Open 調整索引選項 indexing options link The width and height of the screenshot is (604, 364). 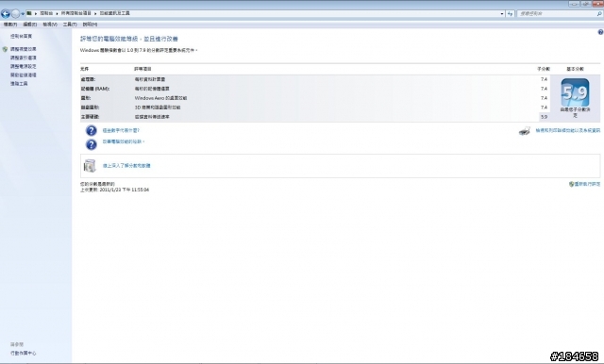pos(23,58)
